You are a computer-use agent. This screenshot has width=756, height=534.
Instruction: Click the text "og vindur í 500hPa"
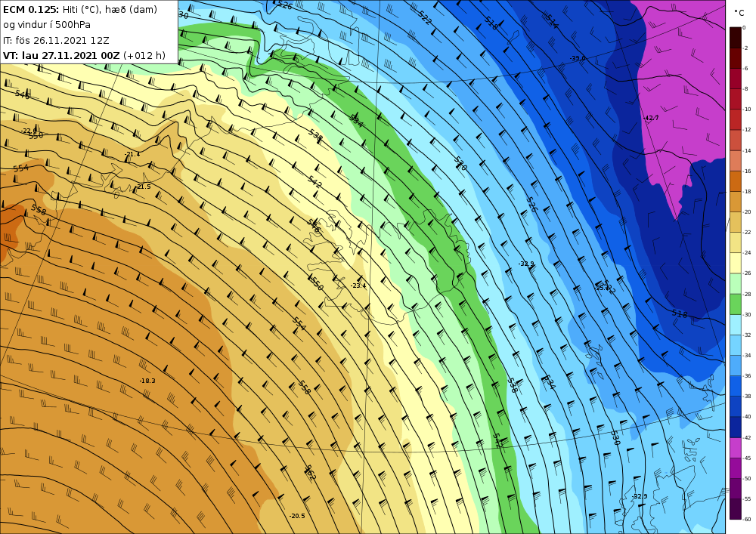coord(47,25)
